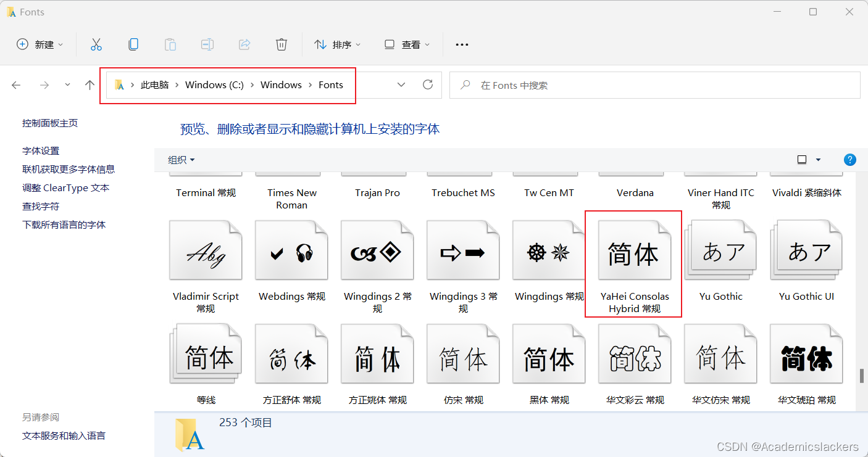Navigate up one level with the up arrow
Viewport: 868px width, 457px height.
tap(89, 84)
